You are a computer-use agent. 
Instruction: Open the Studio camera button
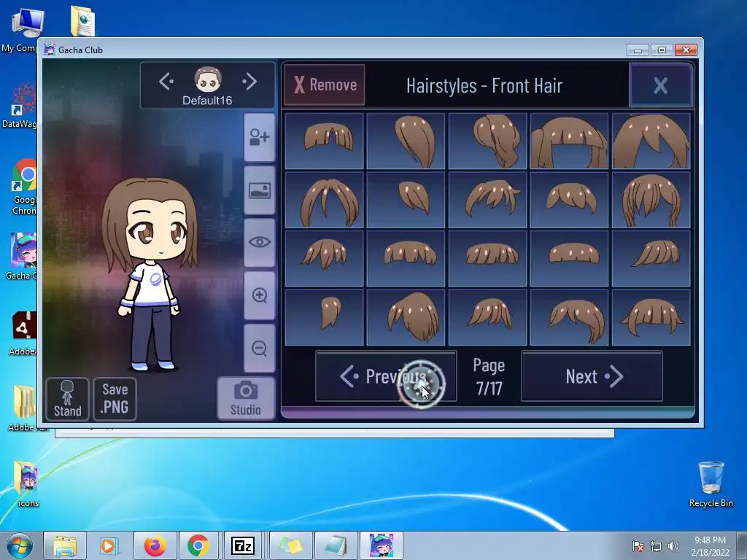[x=246, y=399]
